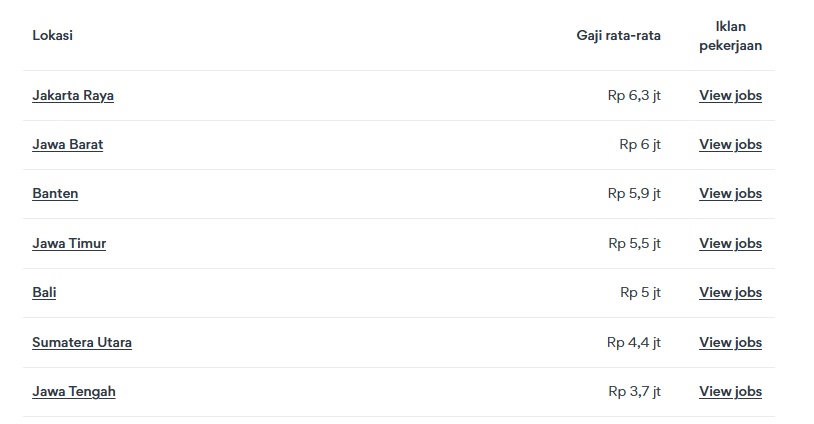814x424 pixels.
Task: Select the Rp 3,7 jt salary value
Action: coord(634,392)
